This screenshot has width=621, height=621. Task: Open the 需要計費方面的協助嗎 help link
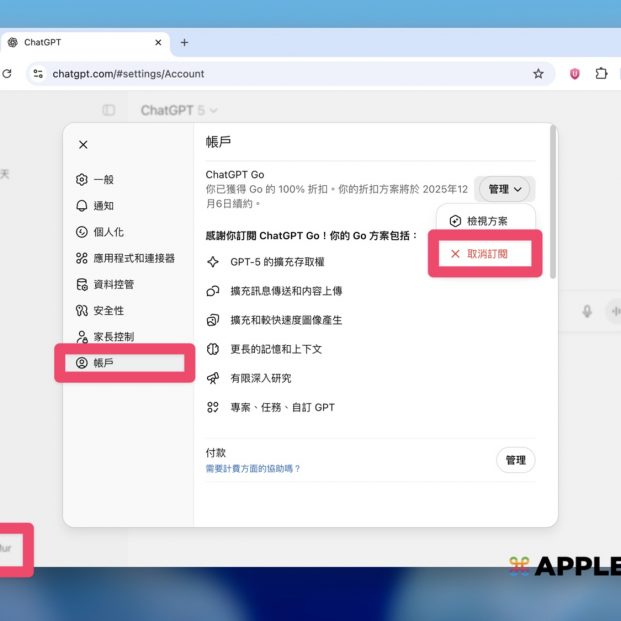[253, 469]
